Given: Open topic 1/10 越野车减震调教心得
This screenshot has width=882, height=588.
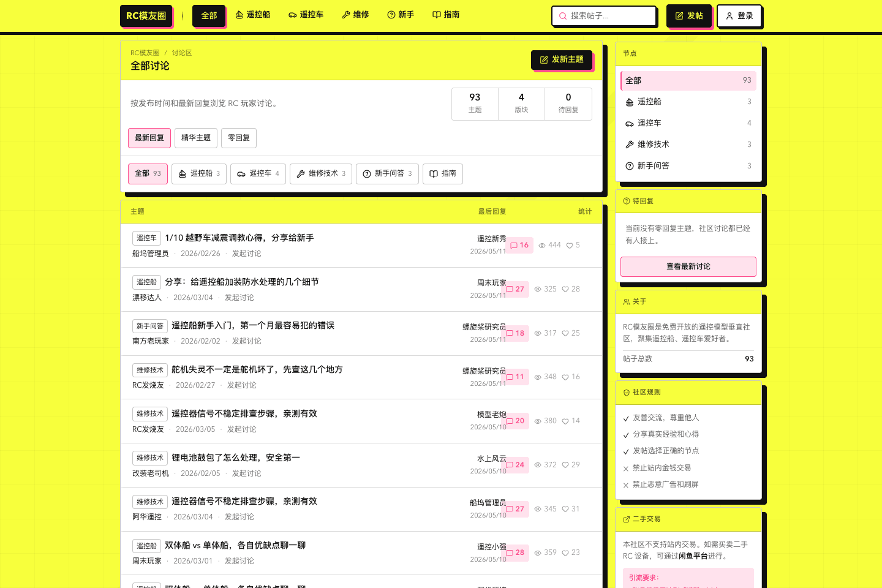Looking at the screenshot, I should coord(239,238).
